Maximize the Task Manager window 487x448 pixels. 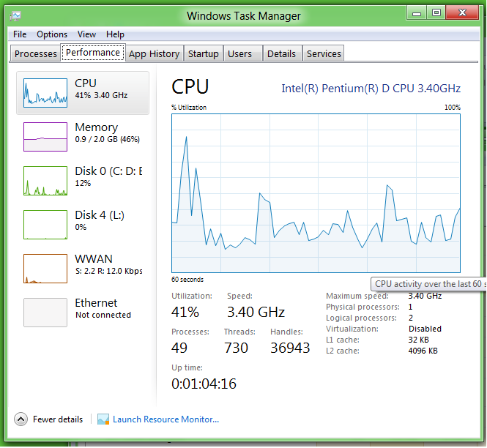click(x=436, y=13)
